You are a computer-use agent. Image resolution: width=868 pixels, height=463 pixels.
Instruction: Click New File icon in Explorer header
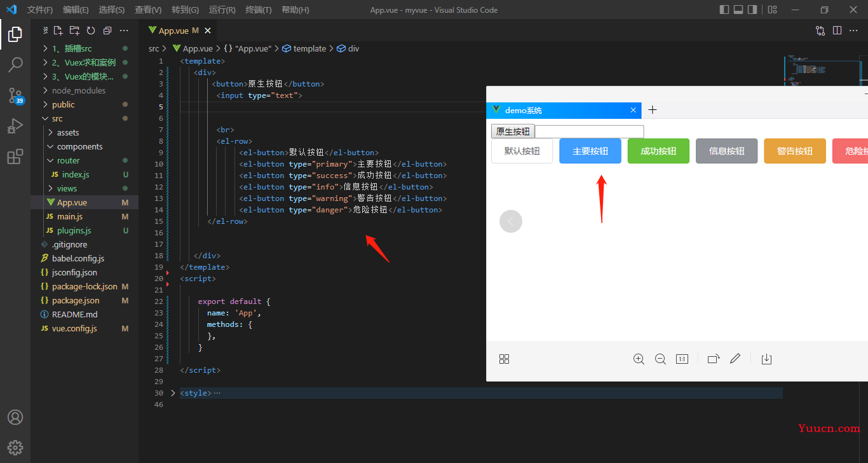tap(58, 31)
